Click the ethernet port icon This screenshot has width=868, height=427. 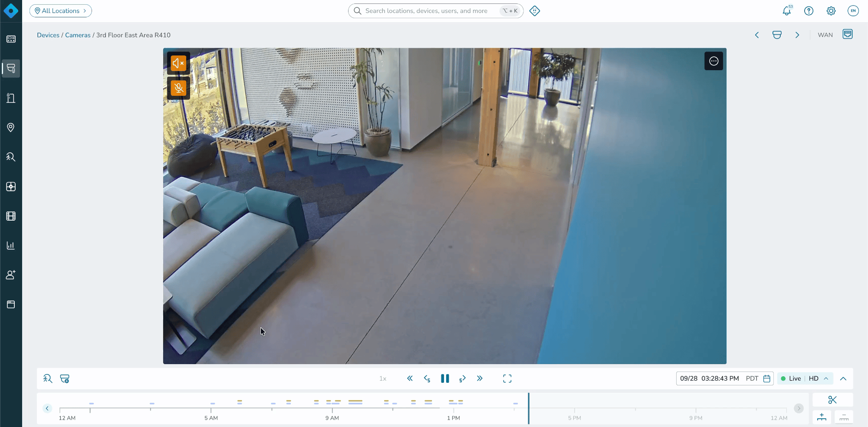pos(848,34)
